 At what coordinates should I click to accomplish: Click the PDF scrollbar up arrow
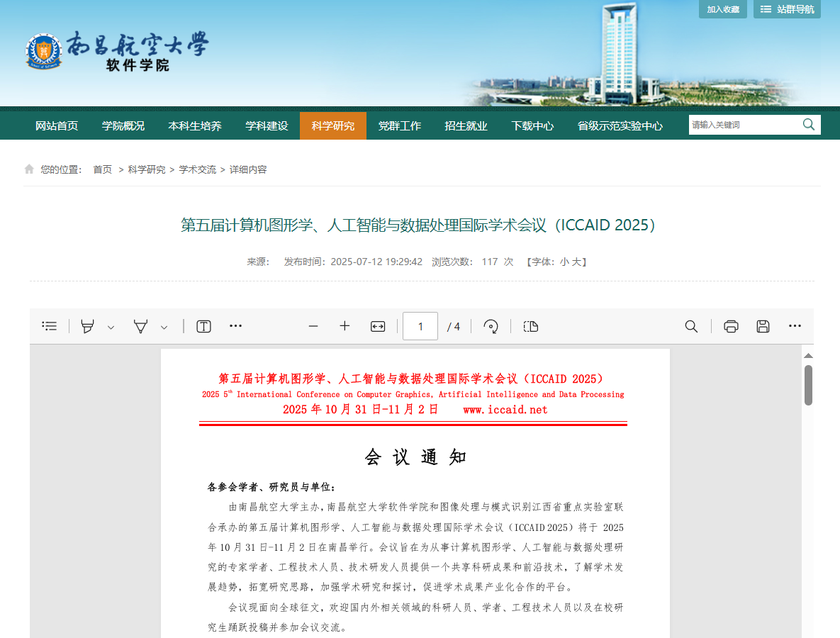[808, 356]
